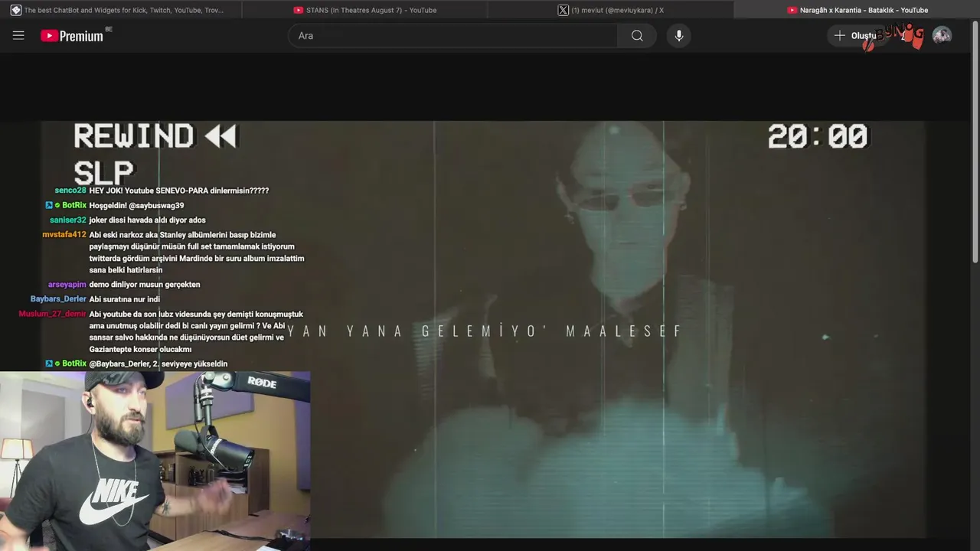Click the search magnifier button
This screenshot has height=551, width=980.
[x=637, y=35]
